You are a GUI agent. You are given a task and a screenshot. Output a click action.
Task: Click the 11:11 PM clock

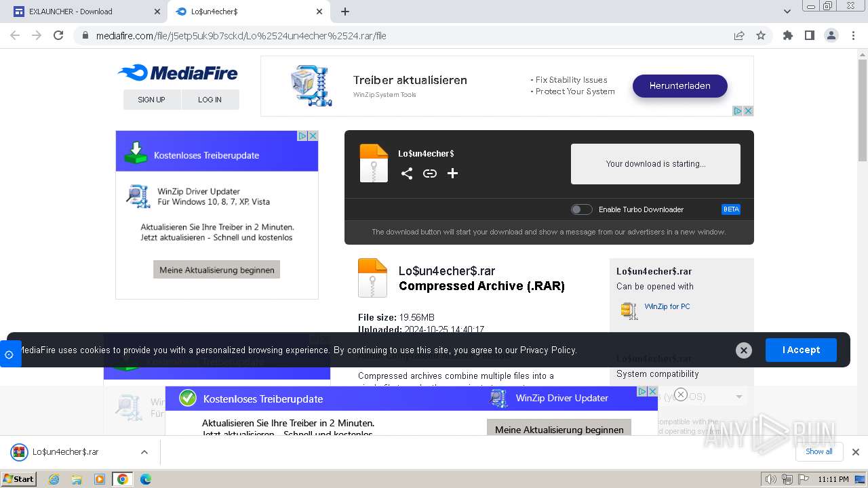833,479
